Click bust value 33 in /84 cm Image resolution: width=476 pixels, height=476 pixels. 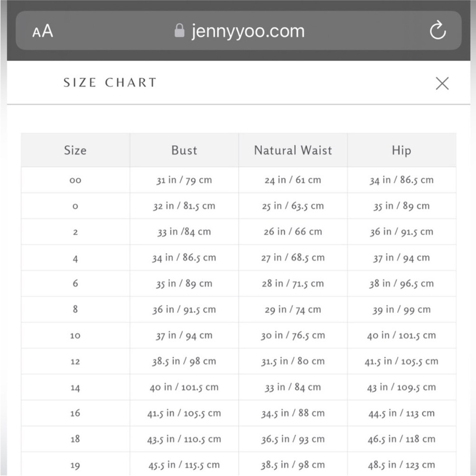(184, 232)
